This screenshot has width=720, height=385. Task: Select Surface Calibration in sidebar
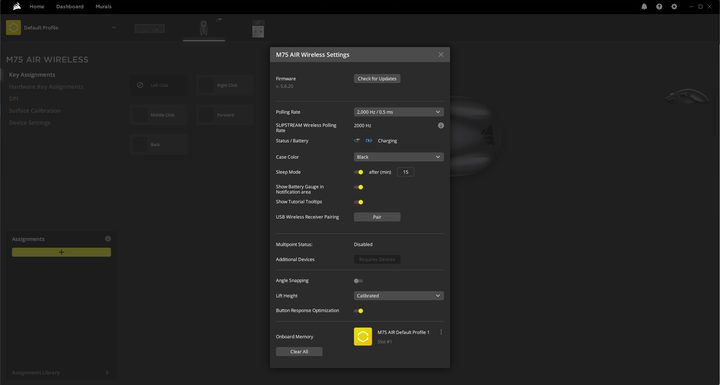tap(34, 111)
